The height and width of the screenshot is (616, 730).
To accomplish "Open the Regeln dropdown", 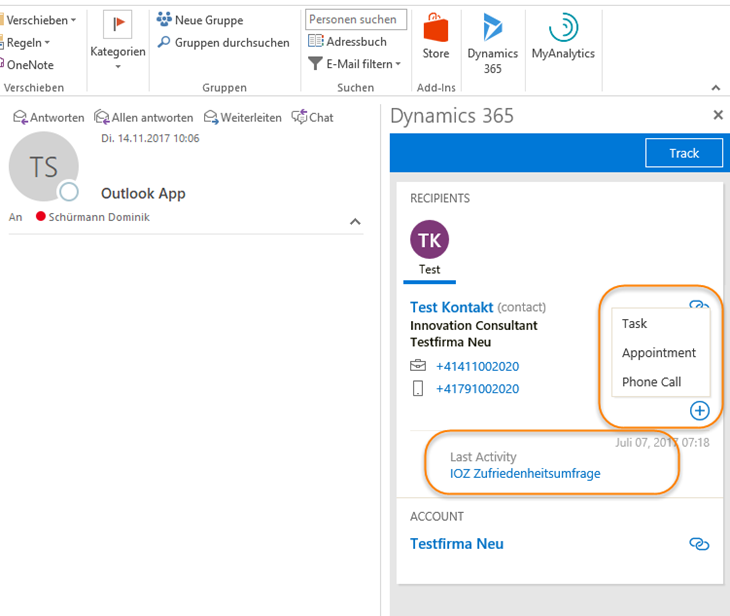I will coord(27,42).
